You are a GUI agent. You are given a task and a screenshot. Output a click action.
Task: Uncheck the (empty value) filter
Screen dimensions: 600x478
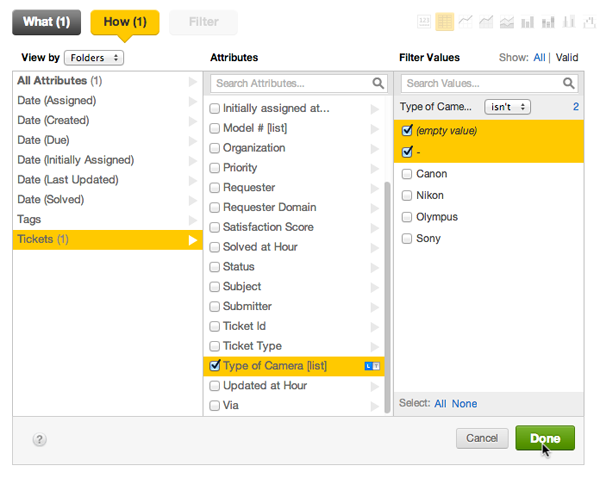click(x=407, y=130)
